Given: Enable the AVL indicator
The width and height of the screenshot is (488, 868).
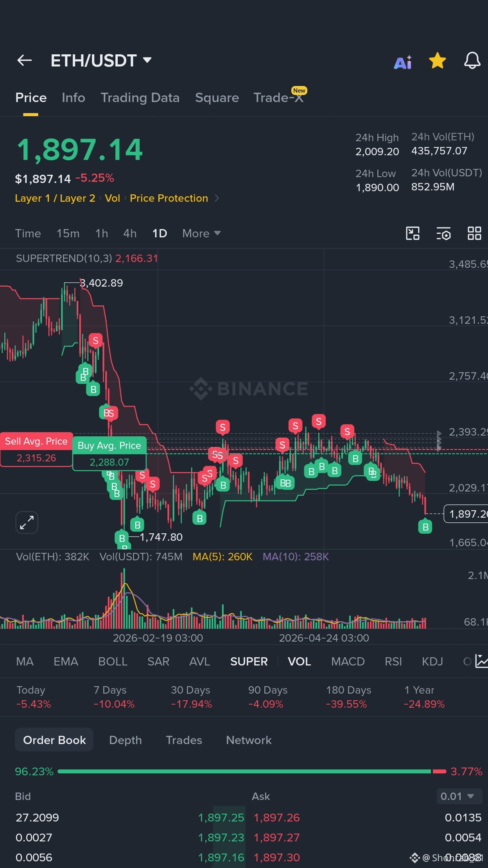Looking at the screenshot, I should [x=199, y=662].
